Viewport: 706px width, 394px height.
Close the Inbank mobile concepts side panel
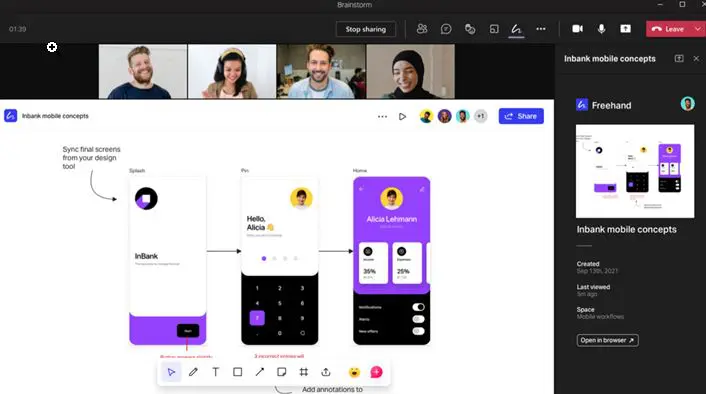click(x=696, y=59)
